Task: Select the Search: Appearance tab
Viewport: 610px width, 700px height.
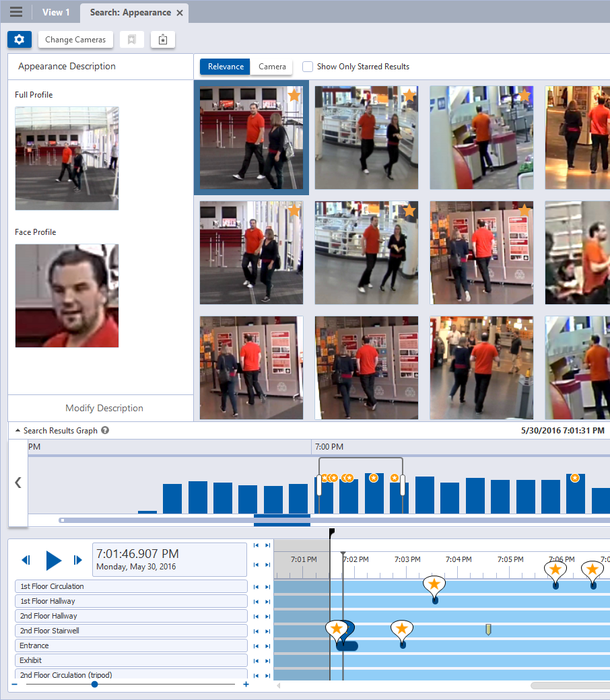Action: (131, 13)
